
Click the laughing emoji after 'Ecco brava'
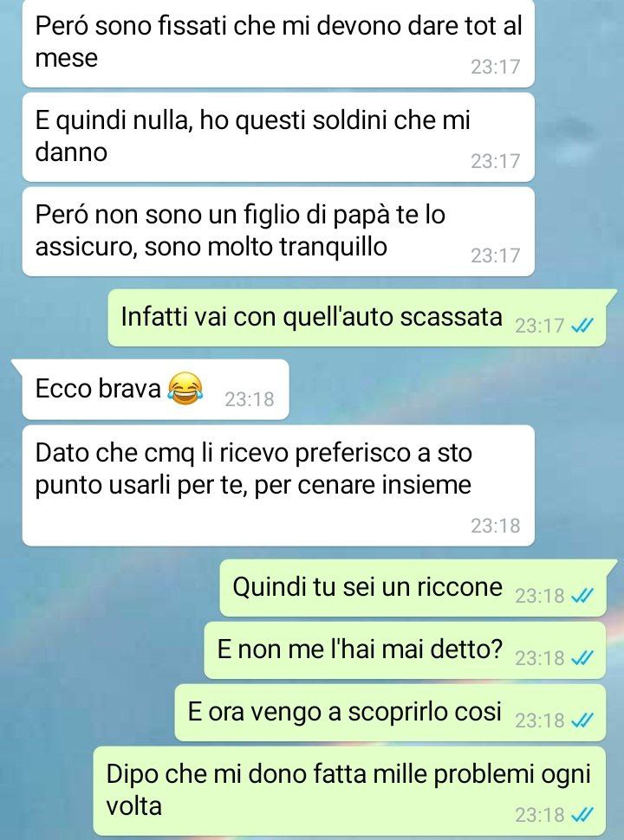185,389
